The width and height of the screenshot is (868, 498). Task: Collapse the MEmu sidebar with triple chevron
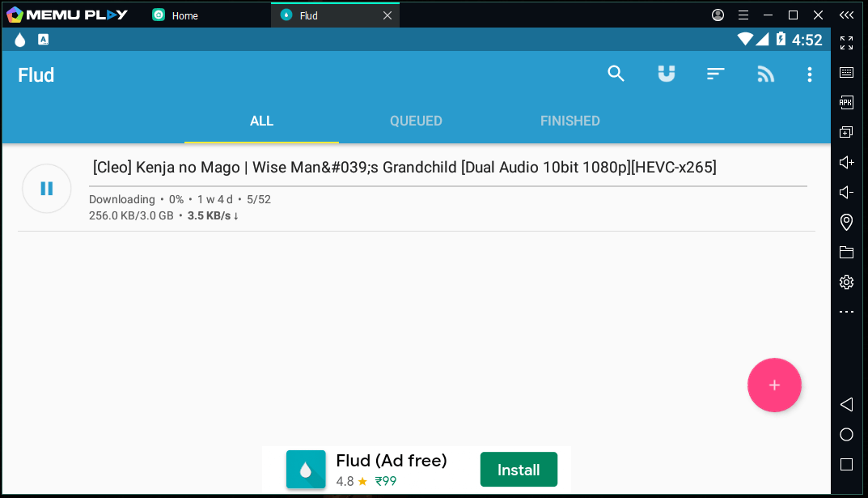point(846,15)
